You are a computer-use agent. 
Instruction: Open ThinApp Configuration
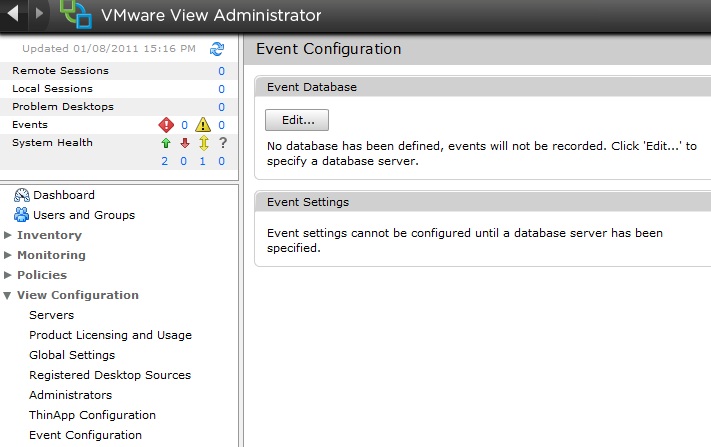point(92,415)
